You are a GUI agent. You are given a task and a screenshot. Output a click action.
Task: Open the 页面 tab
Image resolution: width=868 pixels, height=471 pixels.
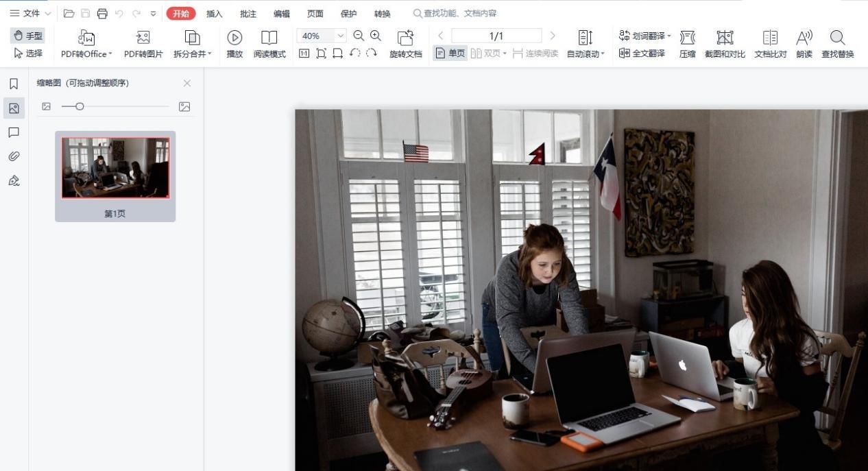click(315, 14)
